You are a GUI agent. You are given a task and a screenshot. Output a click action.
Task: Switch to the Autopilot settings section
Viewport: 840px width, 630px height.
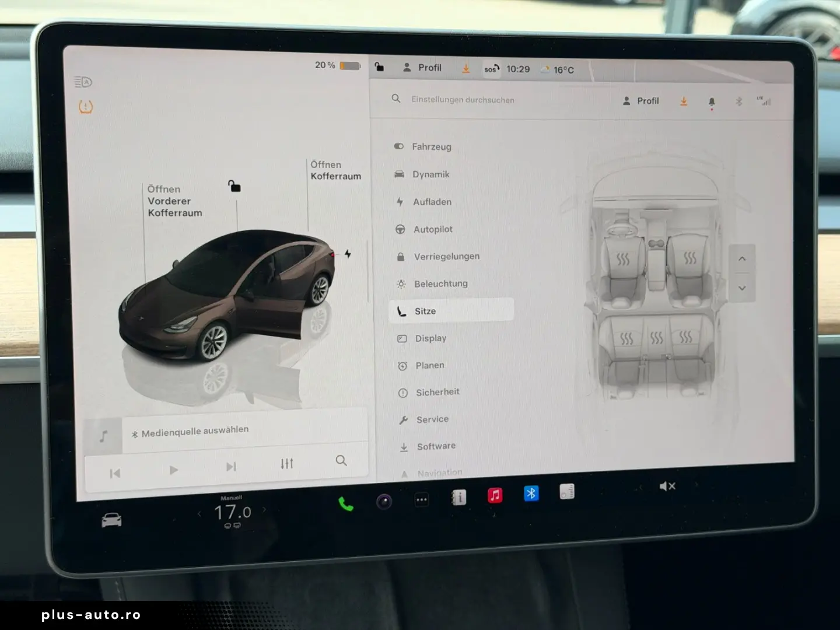(x=433, y=229)
